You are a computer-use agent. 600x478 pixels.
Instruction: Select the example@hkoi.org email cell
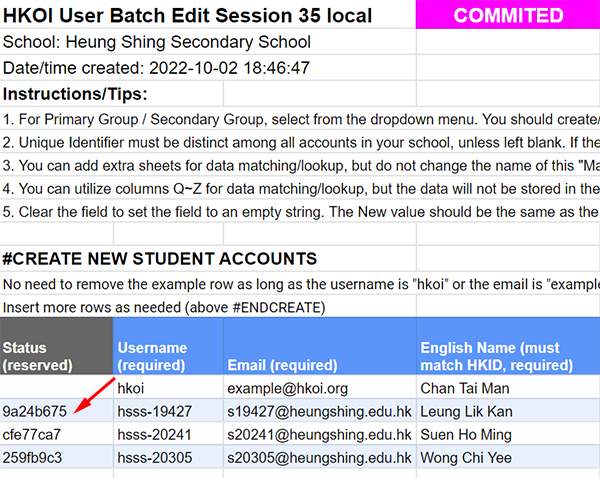[320, 388]
